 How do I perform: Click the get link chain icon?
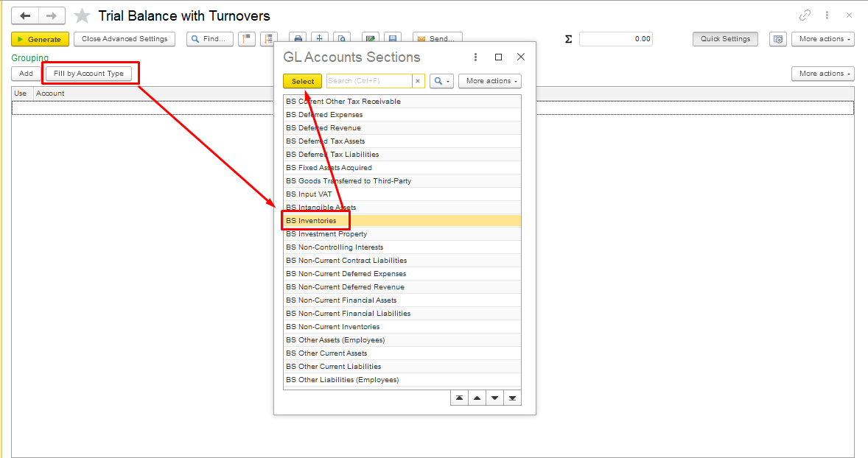point(805,15)
